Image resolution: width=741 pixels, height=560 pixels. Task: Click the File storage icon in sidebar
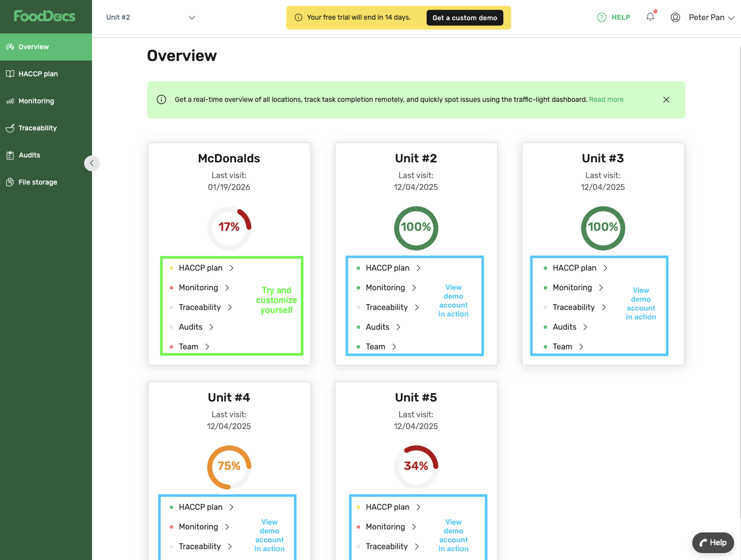(10, 182)
